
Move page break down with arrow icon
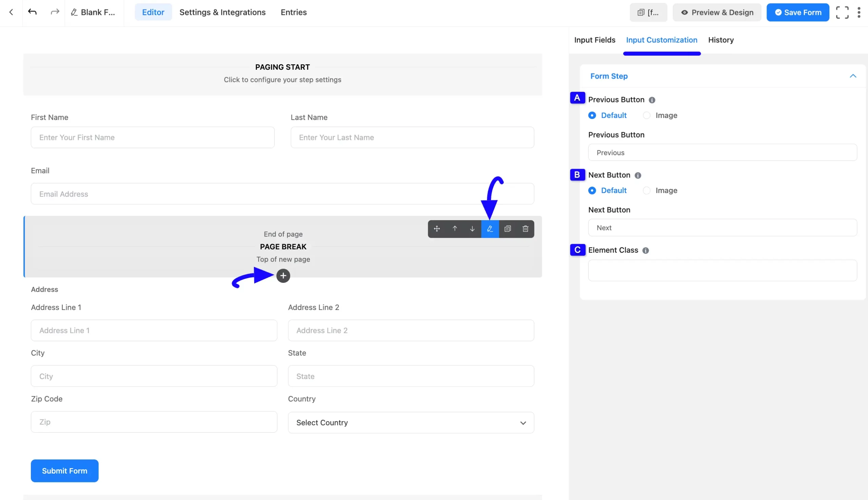coord(472,229)
